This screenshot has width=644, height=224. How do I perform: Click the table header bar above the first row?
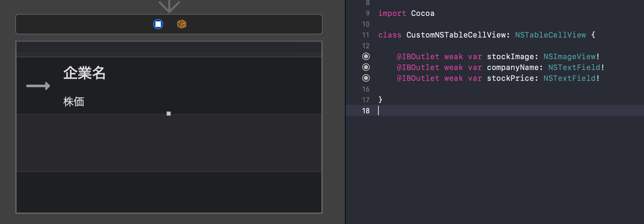coord(169,49)
